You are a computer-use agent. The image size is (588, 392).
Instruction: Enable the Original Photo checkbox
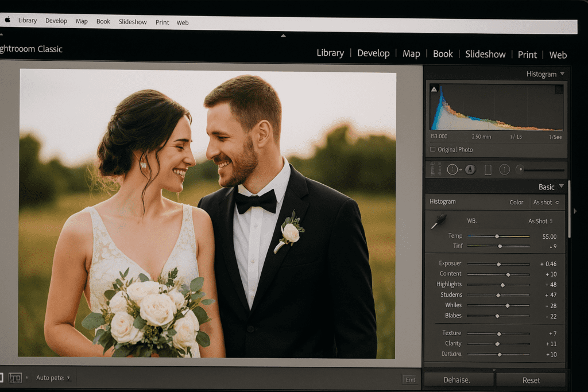(x=432, y=149)
